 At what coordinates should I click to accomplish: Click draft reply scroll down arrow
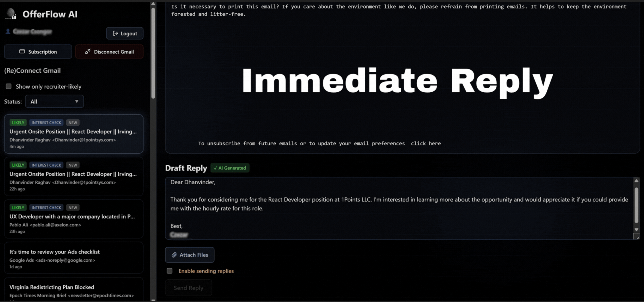(637, 230)
